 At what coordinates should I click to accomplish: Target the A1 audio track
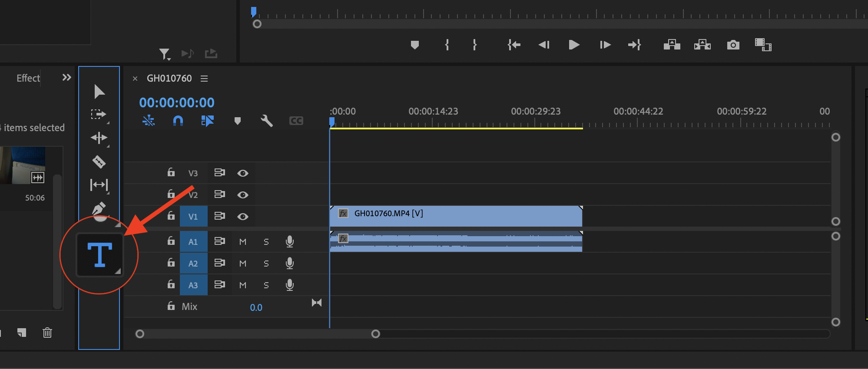click(x=193, y=242)
